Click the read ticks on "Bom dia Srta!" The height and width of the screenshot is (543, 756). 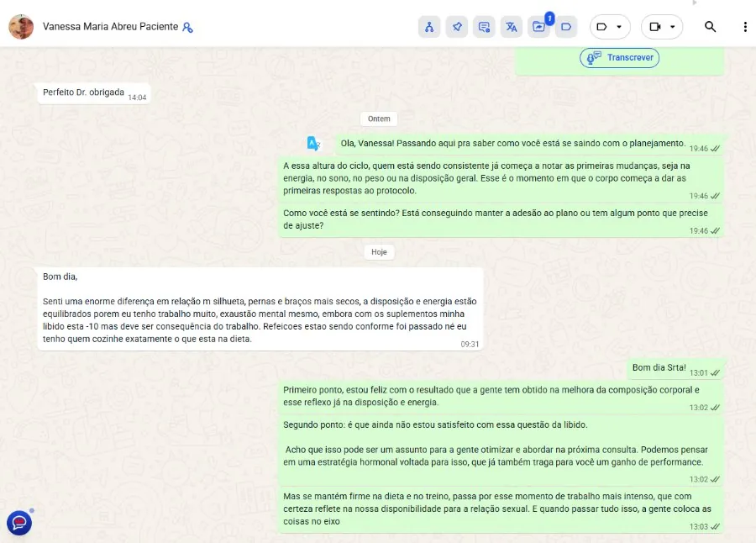[715, 372]
